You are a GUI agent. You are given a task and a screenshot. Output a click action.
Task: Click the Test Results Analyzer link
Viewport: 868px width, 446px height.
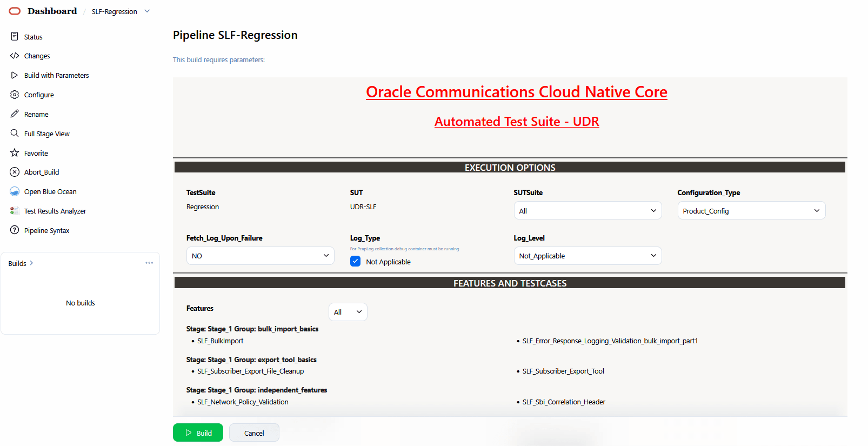tap(55, 211)
